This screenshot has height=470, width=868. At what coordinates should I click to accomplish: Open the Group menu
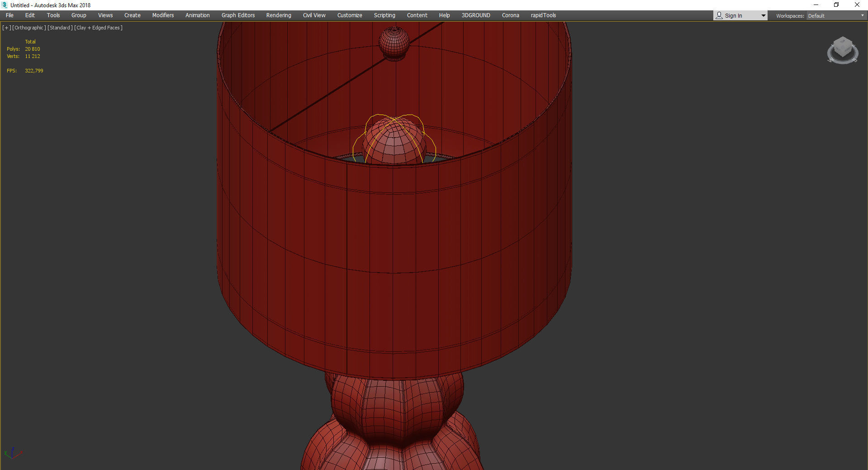tap(79, 15)
